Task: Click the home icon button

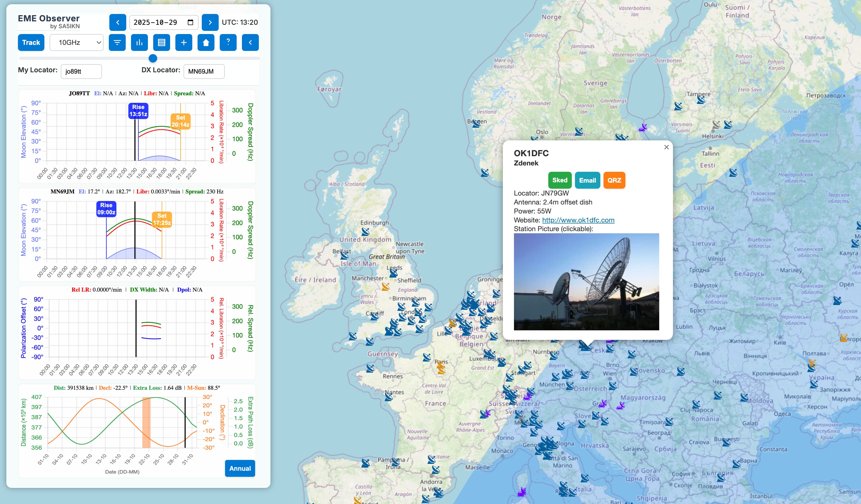Action: click(206, 43)
